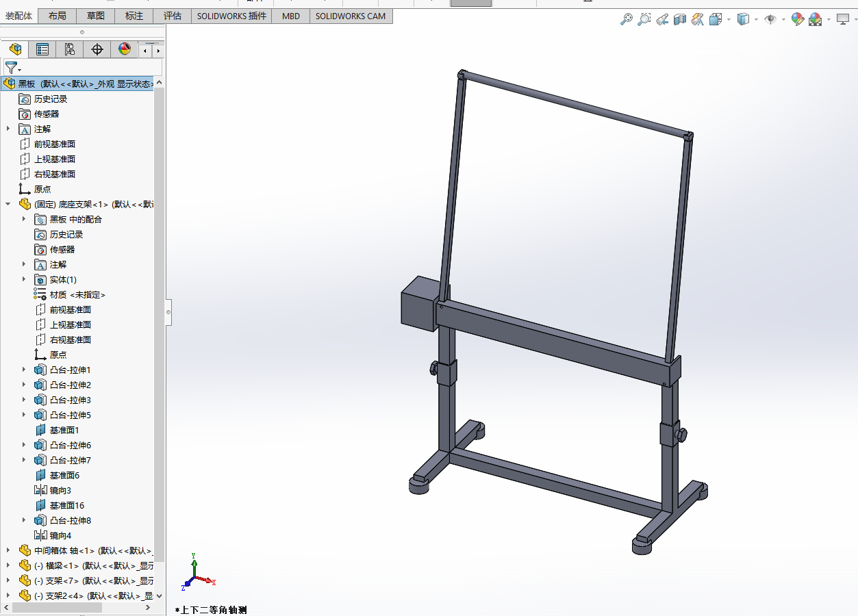858x616 pixels.
Task: Switch to the 标注 tab
Action: (134, 16)
